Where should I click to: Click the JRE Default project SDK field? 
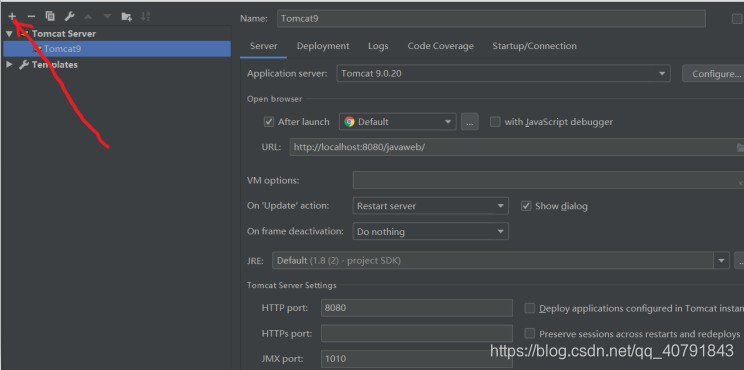[493, 260]
